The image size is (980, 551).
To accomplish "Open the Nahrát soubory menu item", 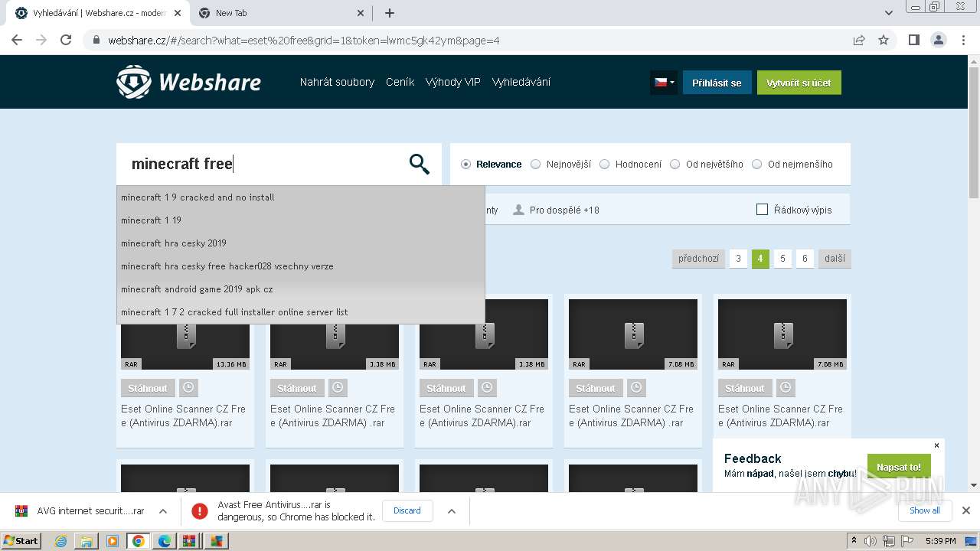I will coord(337,82).
